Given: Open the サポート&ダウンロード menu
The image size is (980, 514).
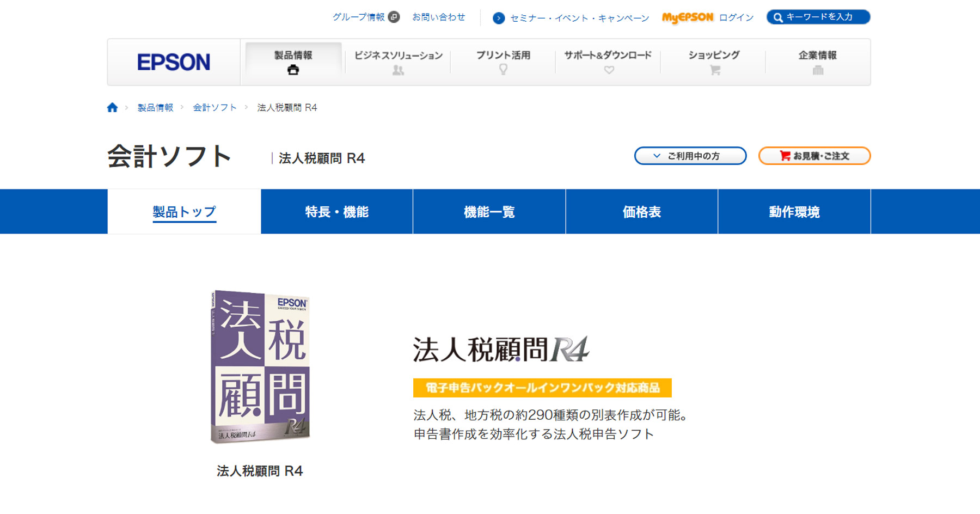Looking at the screenshot, I should pos(608,62).
